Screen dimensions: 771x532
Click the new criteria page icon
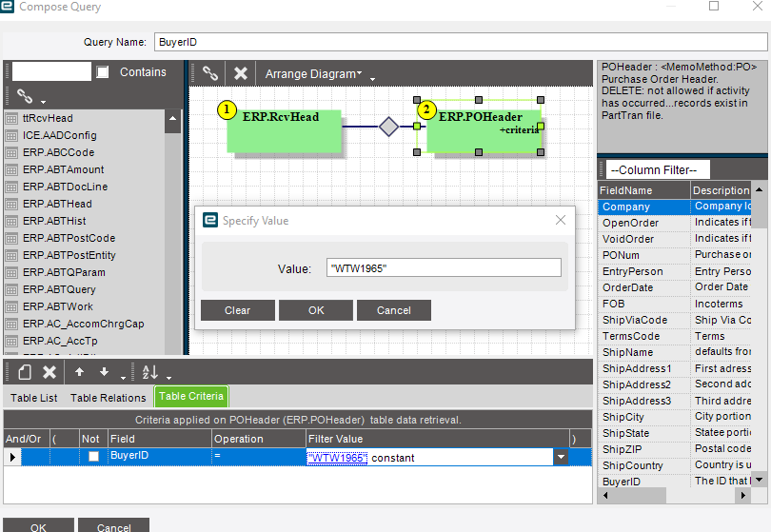pos(25,372)
